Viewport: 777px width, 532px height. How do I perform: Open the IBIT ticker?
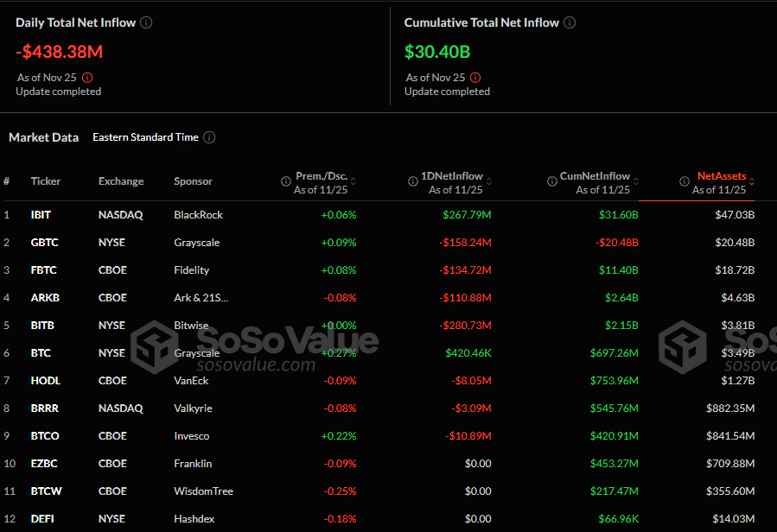41,215
